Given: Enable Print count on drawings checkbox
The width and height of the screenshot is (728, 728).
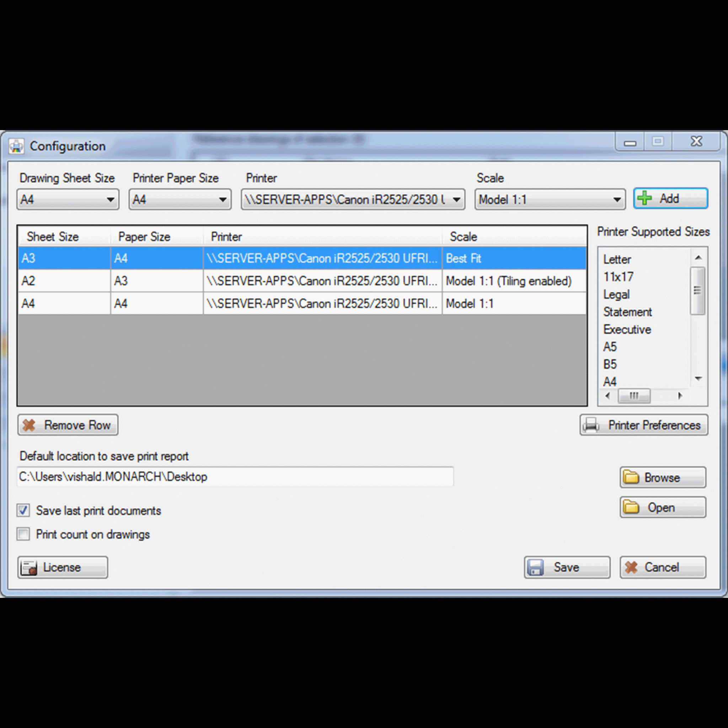Looking at the screenshot, I should (x=23, y=534).
